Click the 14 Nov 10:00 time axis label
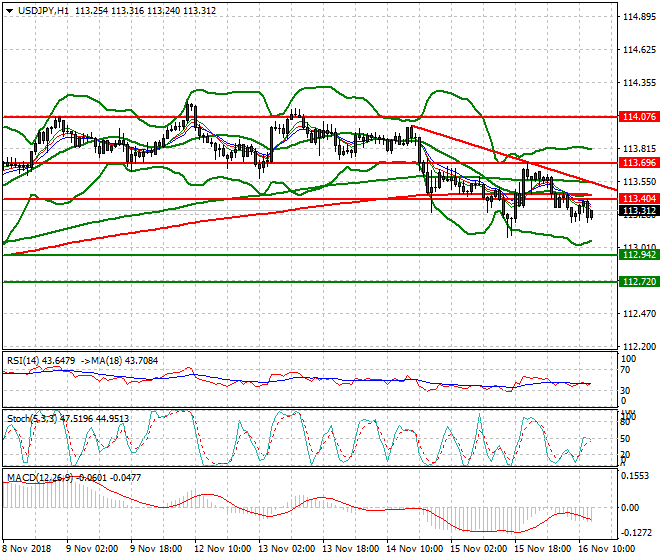Screen dimensions: 660x560 click(414, 549)
